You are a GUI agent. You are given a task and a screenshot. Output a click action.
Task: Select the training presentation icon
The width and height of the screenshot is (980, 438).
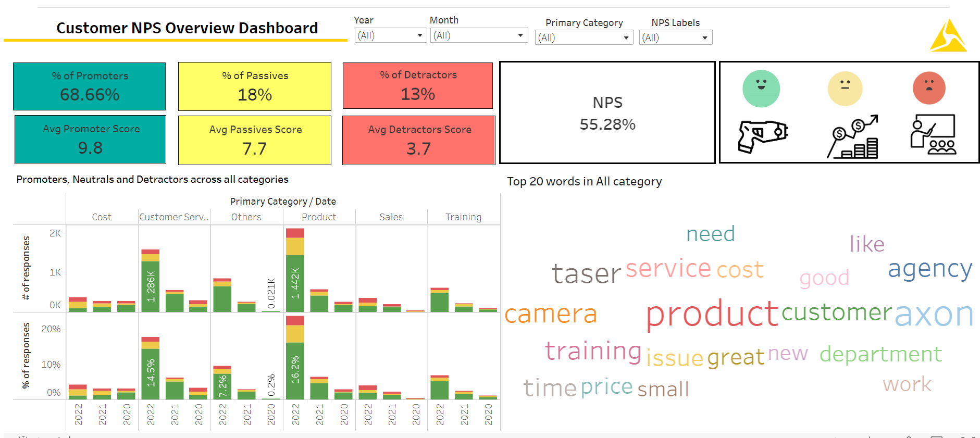933,134
